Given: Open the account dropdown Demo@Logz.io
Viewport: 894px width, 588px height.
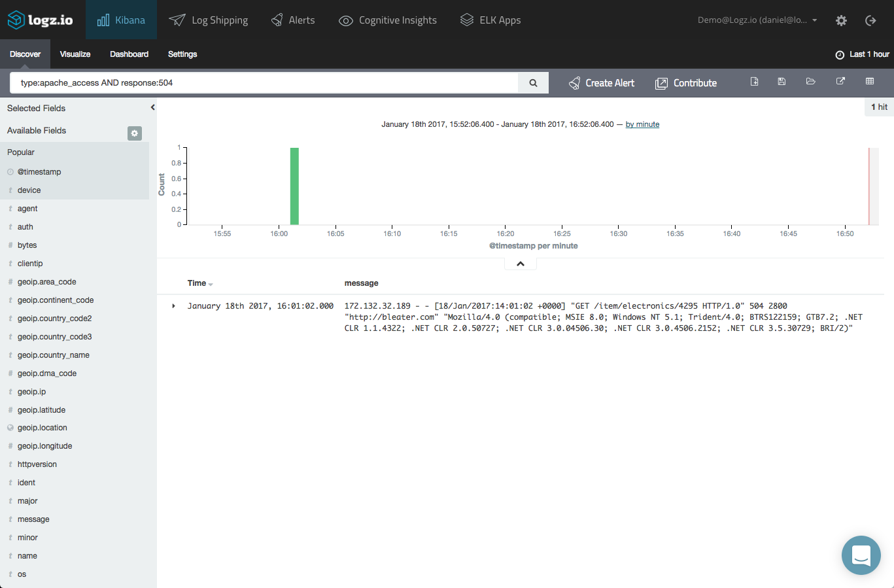Looking at the screenshot, I should click(x=757, y=20).
